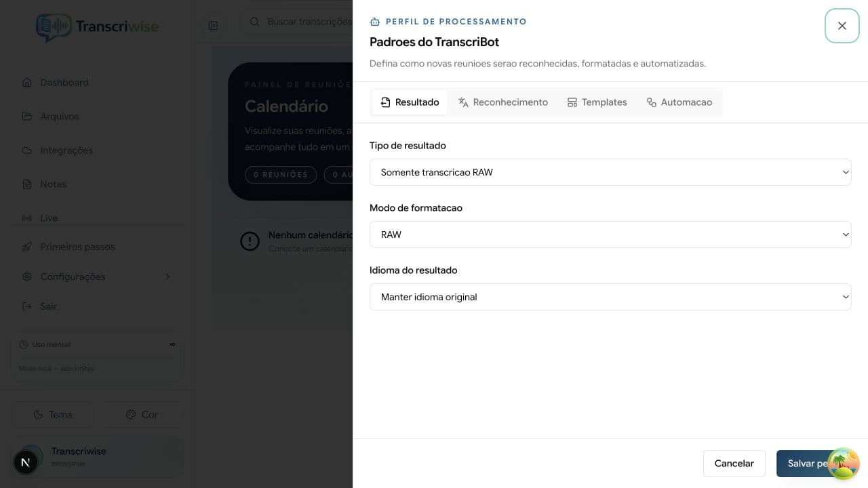Click the warning icon by Nenhum calendário
The image size is (868, 488).
pos(250,241)
